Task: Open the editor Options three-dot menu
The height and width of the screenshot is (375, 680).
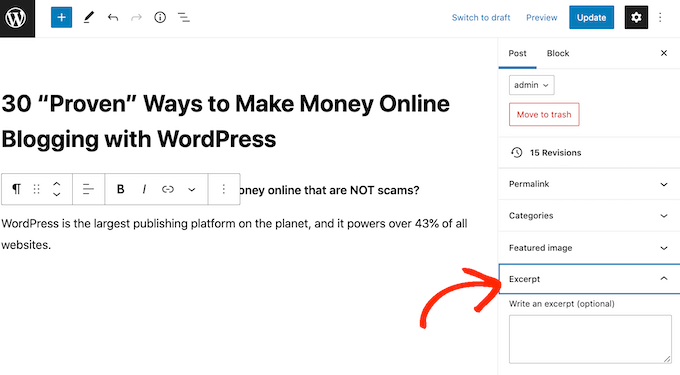Action: pyautogui.click(x=660, y=17)
